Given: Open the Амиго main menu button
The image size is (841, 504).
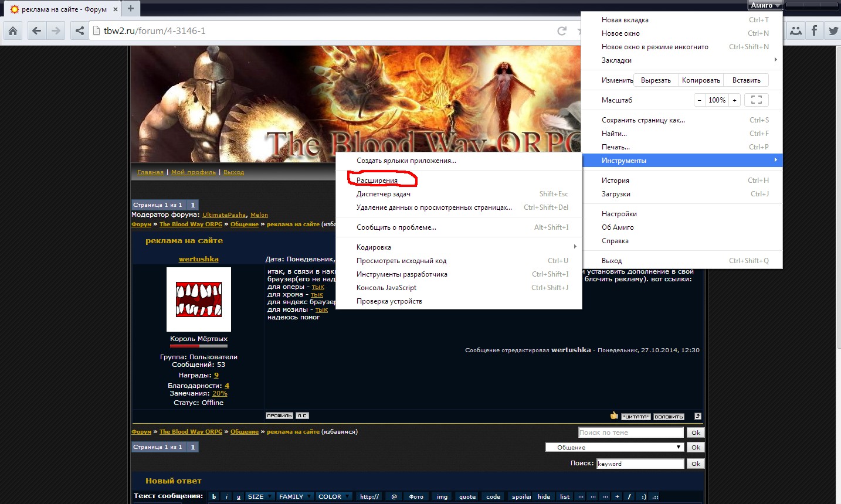Looking at the screenshot, I should point(765,5).
